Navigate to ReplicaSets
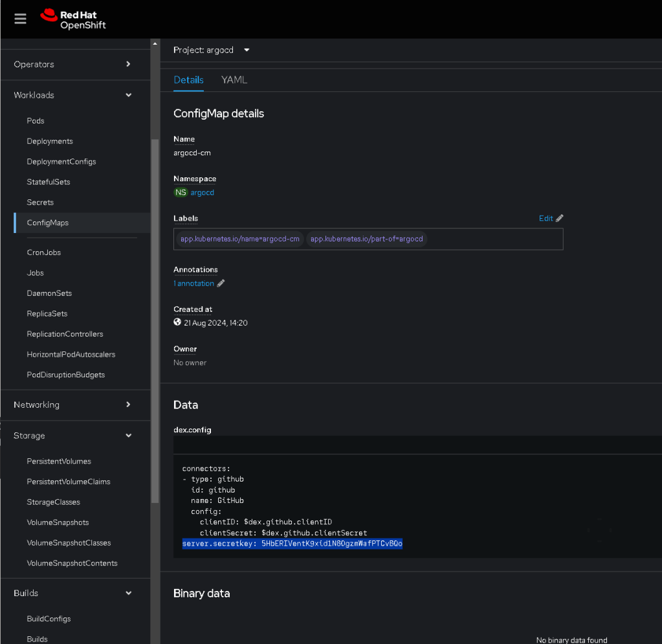The height and width of the screenshot is (644, 662). tap(47, 313)
